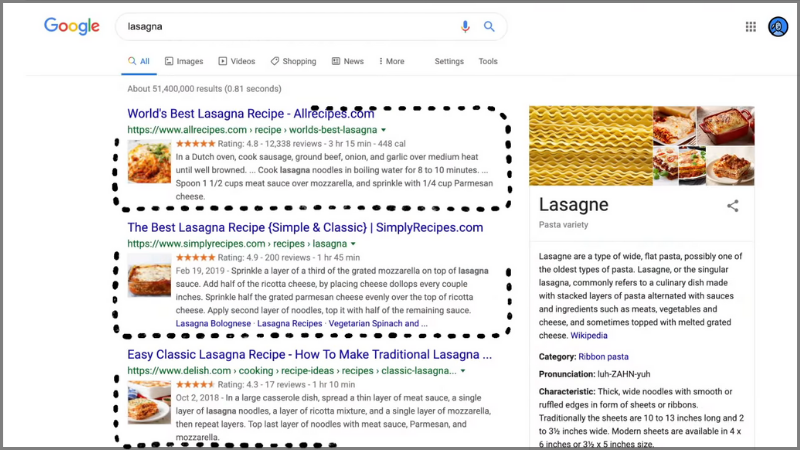
Task: Select the All results tab
Action: click(139, 61)
